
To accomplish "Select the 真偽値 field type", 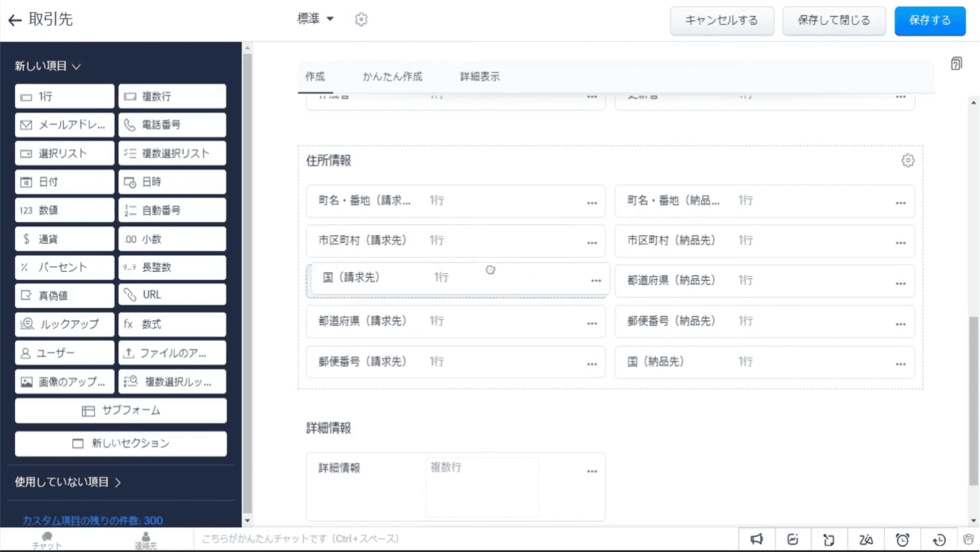I will (64, 295).
